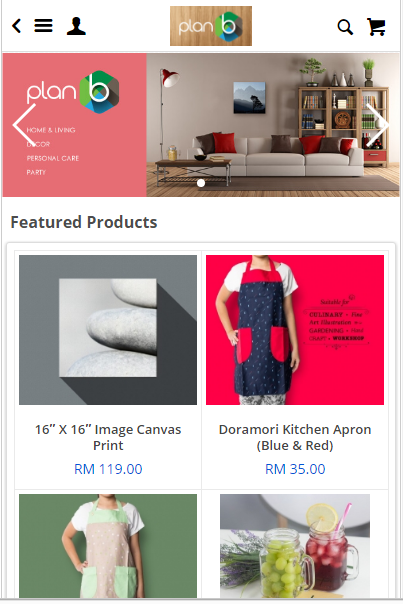Open Doramori Kitchen Apron (Blue & Red) title
The height and width of the screenshot is (604, 403).
click(295, 437)
